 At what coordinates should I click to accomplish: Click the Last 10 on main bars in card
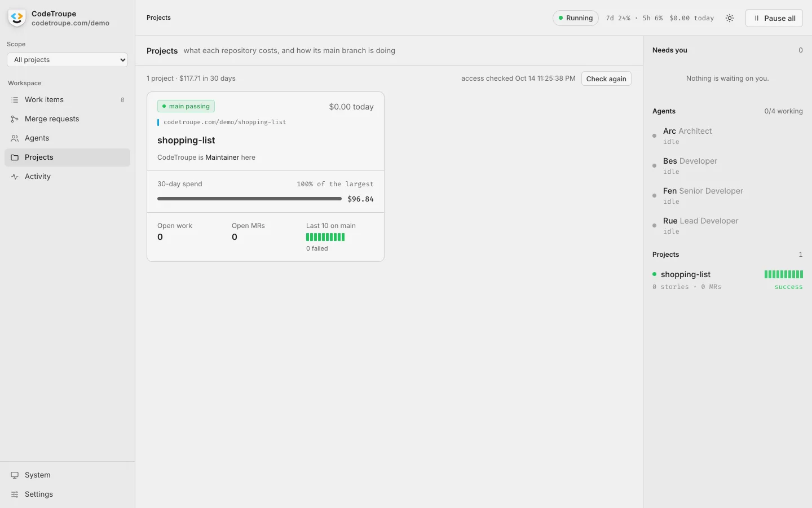tap(325, 238)
